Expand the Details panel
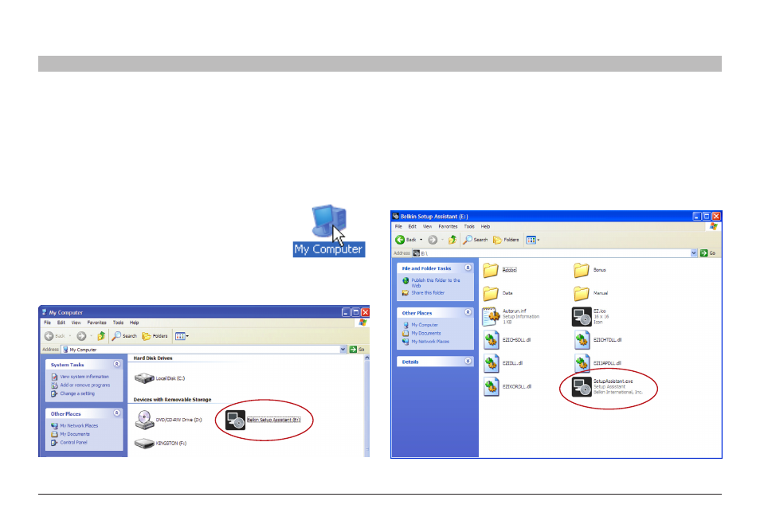 click(x=468, y=361)
